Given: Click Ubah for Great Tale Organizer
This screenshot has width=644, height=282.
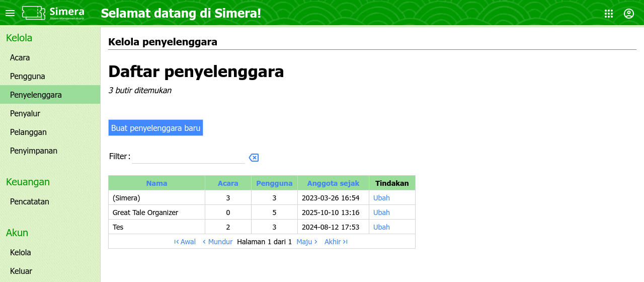Looking at the screenshot, I should (381, 213).
